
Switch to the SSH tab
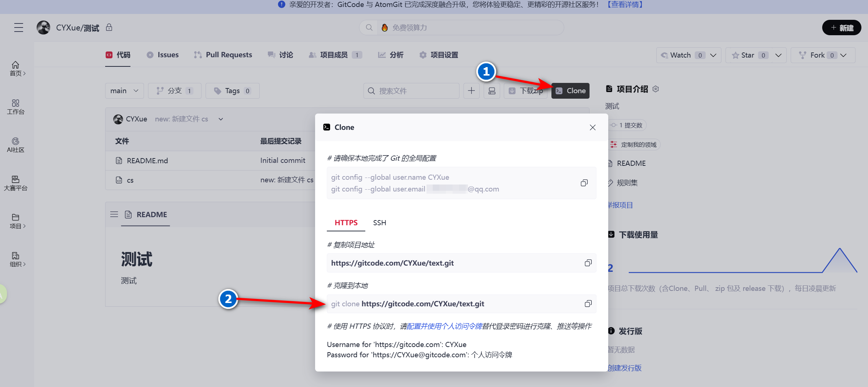point(379,223)
